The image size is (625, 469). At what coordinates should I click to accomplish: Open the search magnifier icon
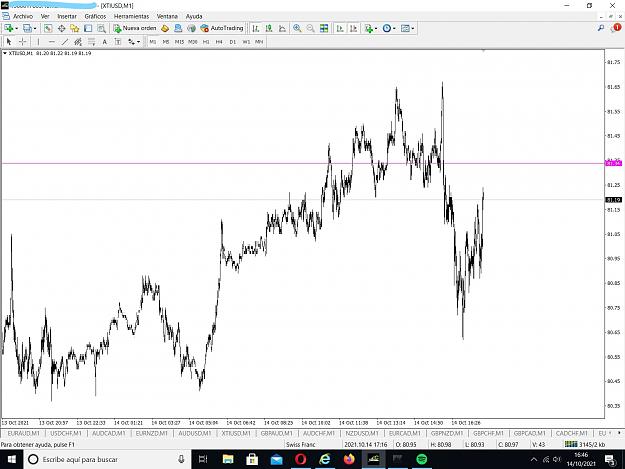[601, 28]
